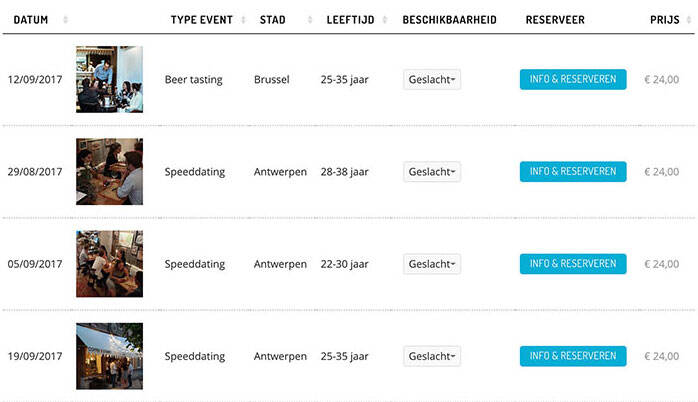Click the Datum column header

pos(31,20)
